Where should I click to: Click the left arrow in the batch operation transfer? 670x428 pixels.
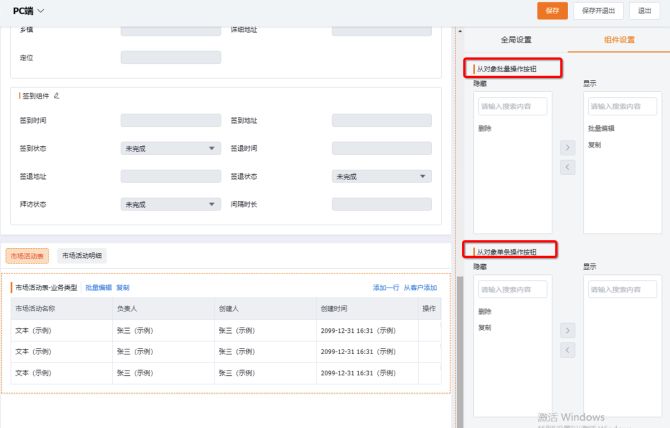(568, 166)
